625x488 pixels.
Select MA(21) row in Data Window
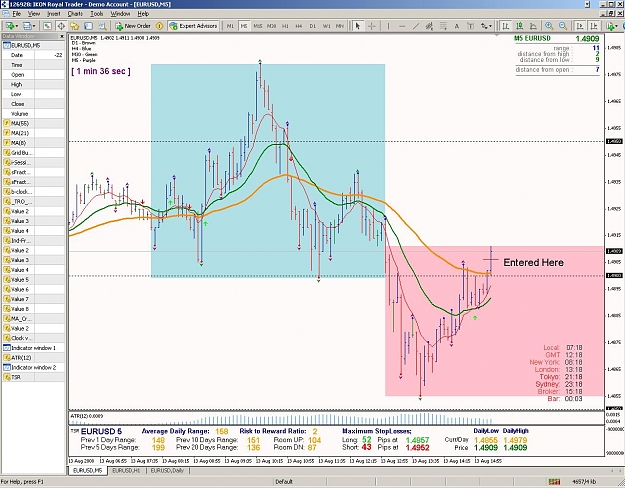pos(33,133)
